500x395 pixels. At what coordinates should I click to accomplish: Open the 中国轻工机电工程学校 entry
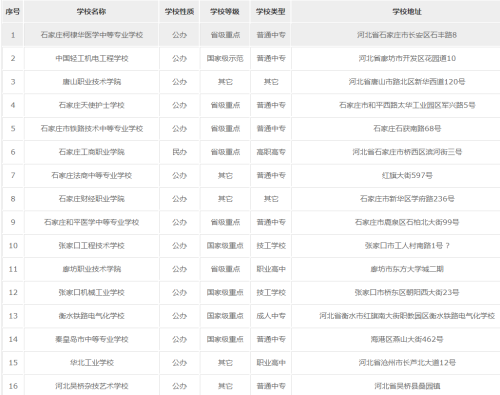pyautogui.click(x=92, y=58)
